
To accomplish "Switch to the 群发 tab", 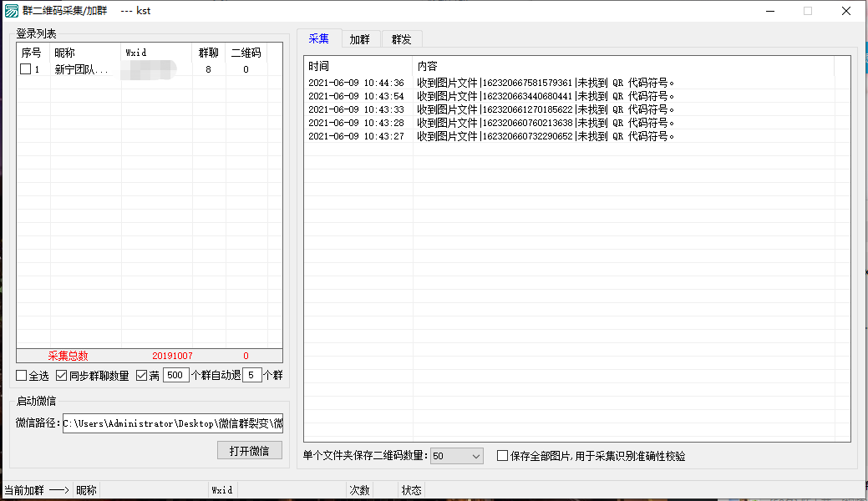I will (x=401, y=39).
